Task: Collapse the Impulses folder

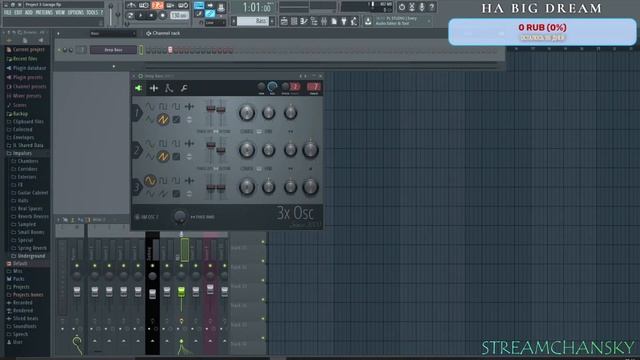Action: click(19, 153)
